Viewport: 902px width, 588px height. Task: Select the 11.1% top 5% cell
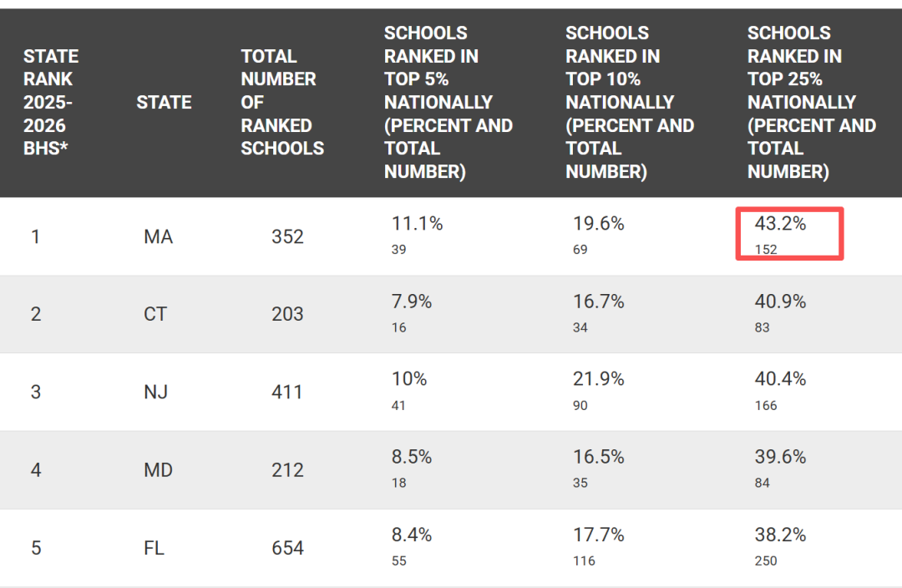(x=417, y=235)
